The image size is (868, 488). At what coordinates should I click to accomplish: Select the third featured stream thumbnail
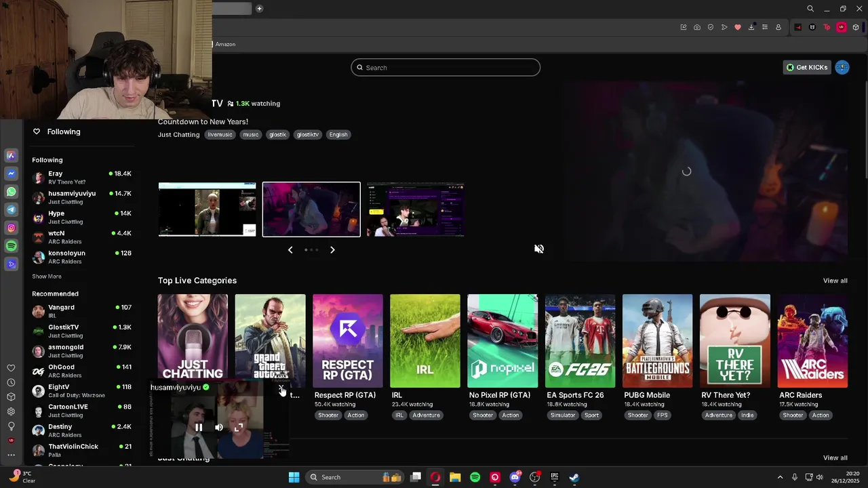415,209
